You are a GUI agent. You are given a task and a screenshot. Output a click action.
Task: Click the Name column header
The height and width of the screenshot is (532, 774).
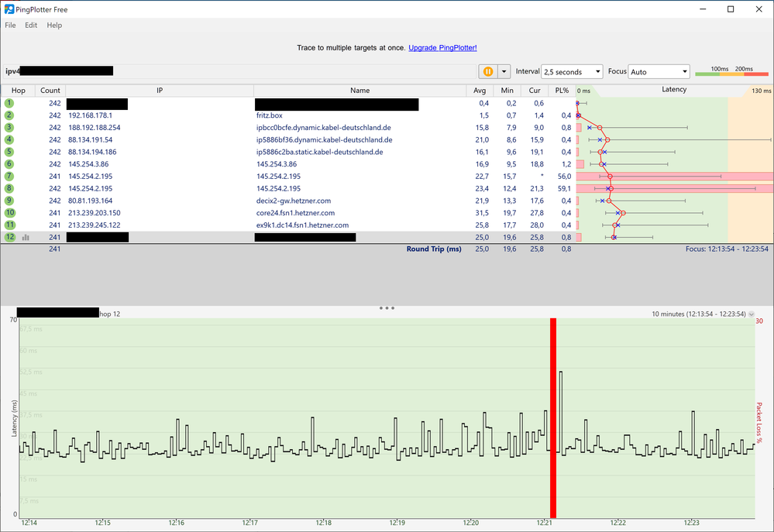(359, 91)
